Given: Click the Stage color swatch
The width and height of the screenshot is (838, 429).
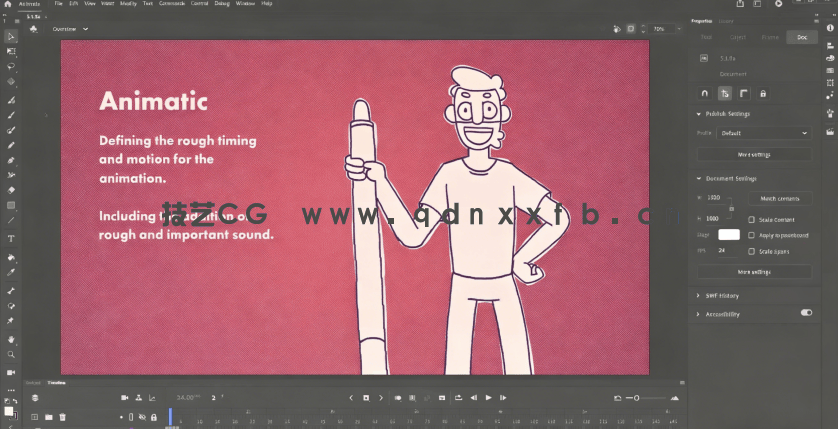Looking at the screenshot, I should tap(729, 235).
